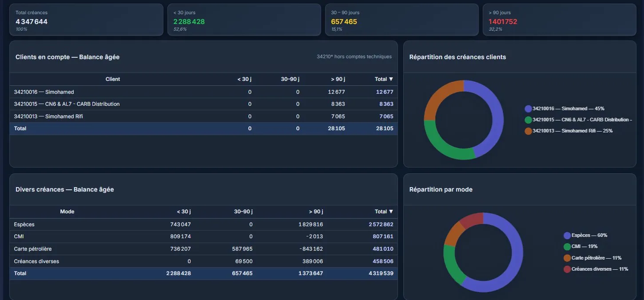Open the Total créances summary card
The width and height of the screenshot is (644, 300).
86,20
